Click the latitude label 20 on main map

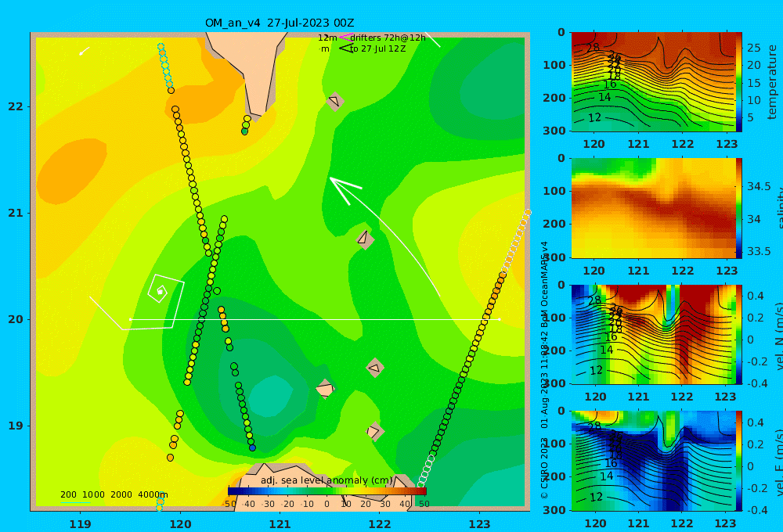[16, 319]
